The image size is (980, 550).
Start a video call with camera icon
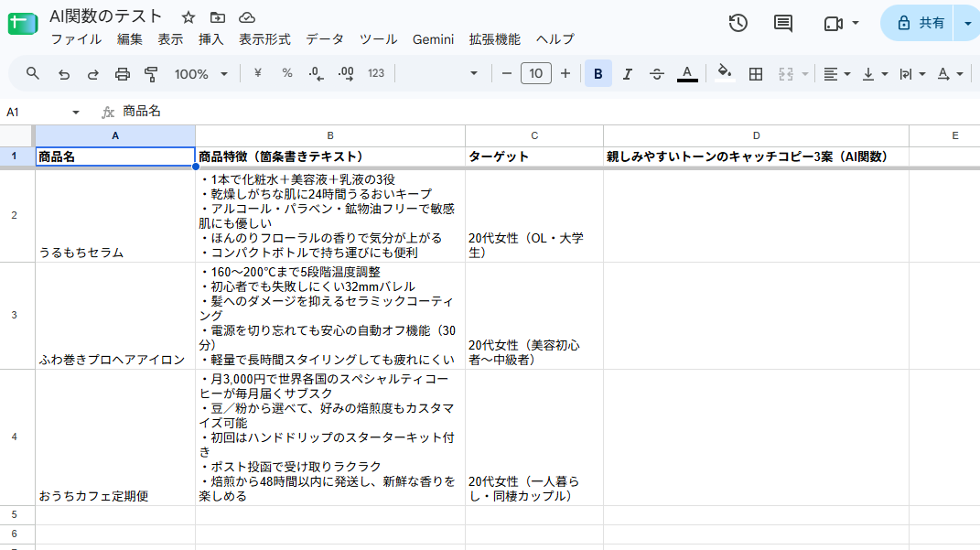pyautogui.click(x=833, y=24)
